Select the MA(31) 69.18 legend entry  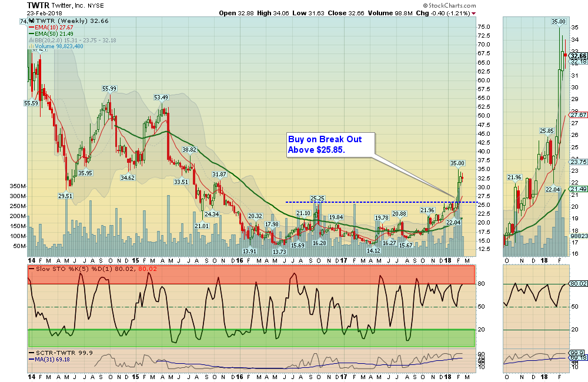point(49,359)
